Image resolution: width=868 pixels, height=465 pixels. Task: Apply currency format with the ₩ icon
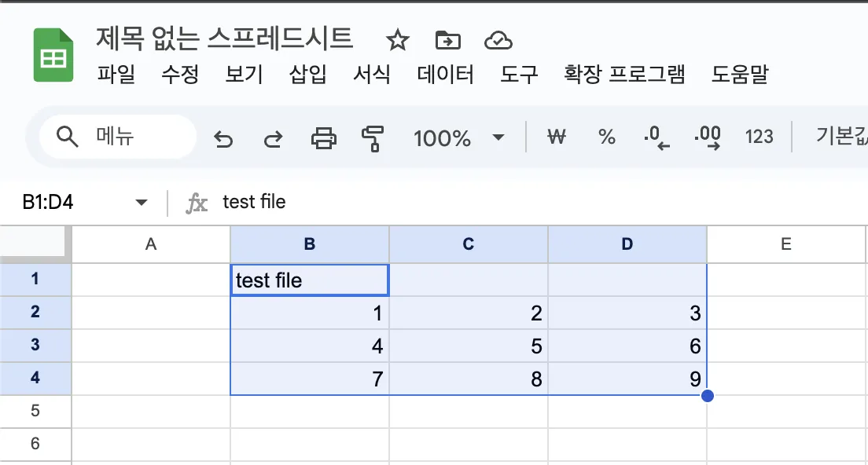(x=557, y=136)
